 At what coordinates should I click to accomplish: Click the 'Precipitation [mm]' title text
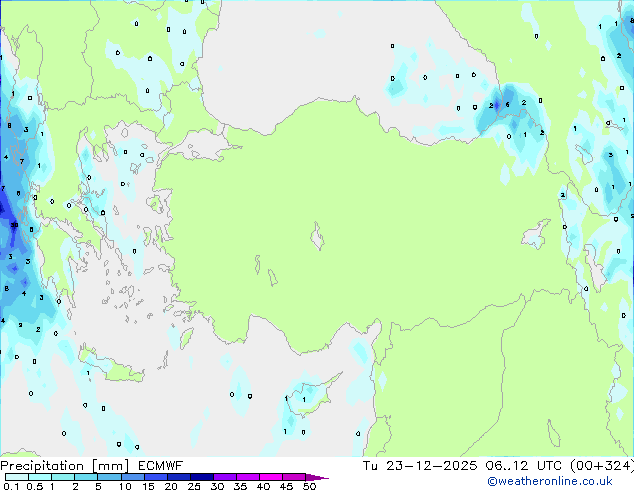pyautogui.click(x=65, y=466)
